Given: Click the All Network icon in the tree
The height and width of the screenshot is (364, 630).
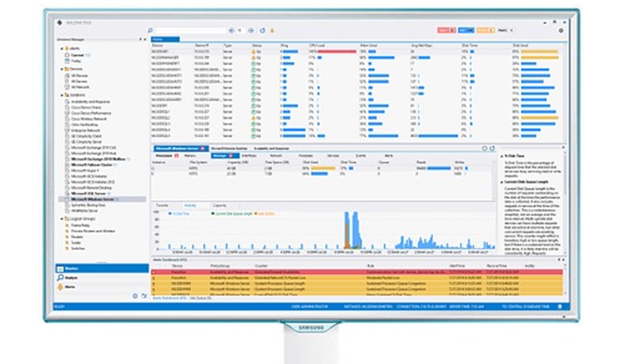Looking at the screenshot, I should click(67, 87).
